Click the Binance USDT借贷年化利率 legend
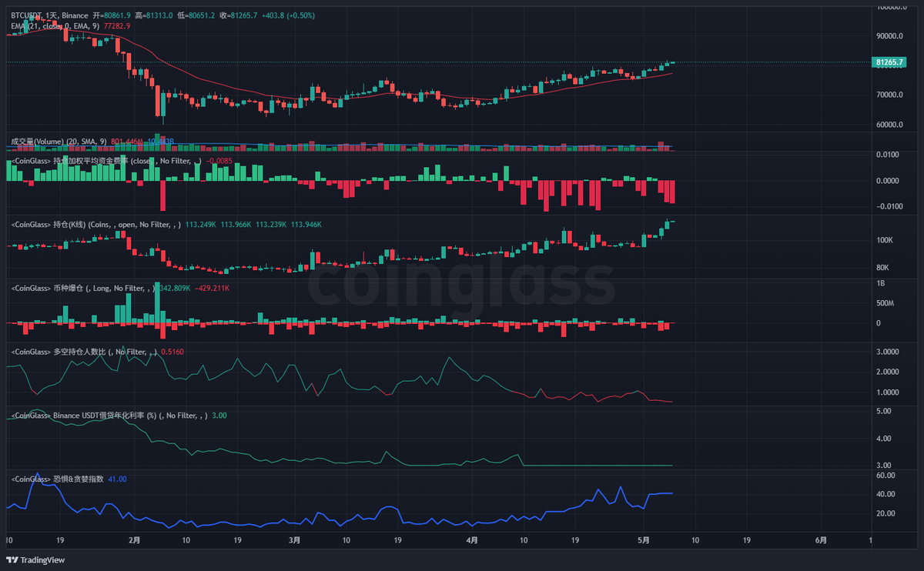Screen dimensions: 924x571 pos(109,416)
